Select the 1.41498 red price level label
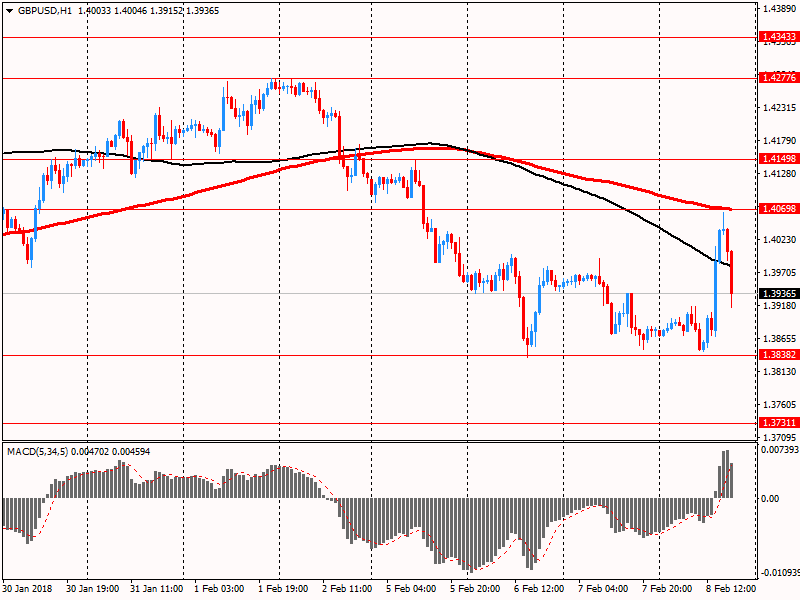 778,159
